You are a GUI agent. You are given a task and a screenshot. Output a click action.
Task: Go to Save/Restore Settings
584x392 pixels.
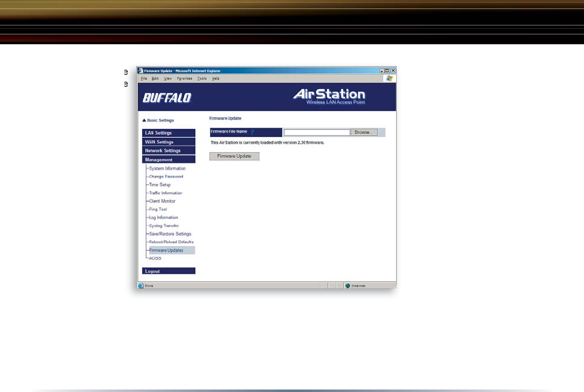click(x=170, y=234)
